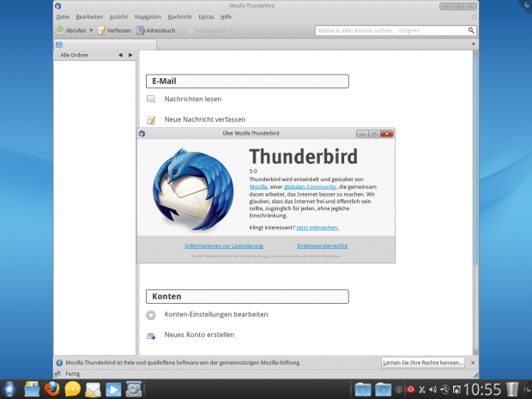This screenshot has height=399, width=532.
Task: Click the status bar activity icon near Fertig
Action: [x=57, y=374]
